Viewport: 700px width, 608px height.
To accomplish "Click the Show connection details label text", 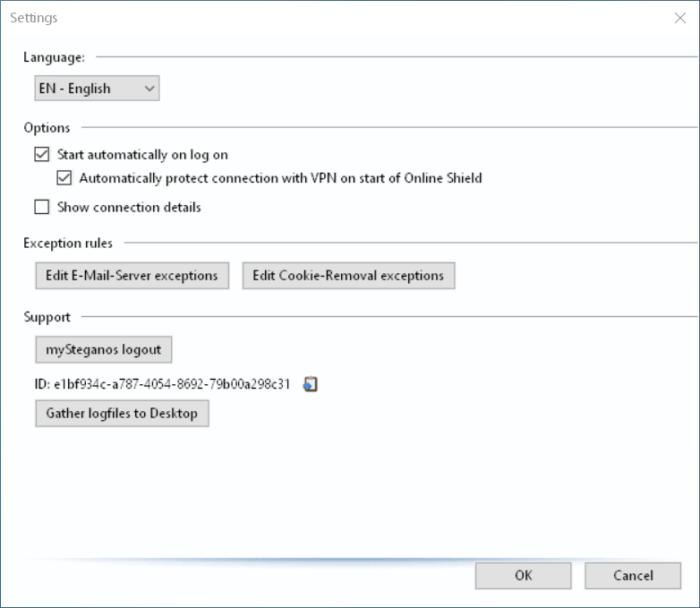I will 129,207.
